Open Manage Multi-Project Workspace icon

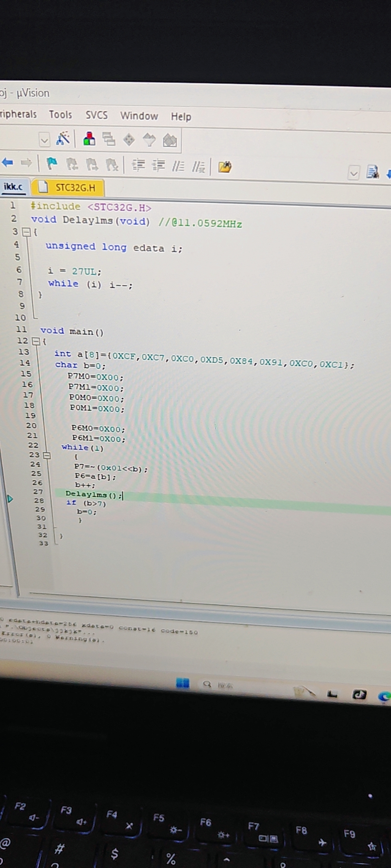(109, 139)
